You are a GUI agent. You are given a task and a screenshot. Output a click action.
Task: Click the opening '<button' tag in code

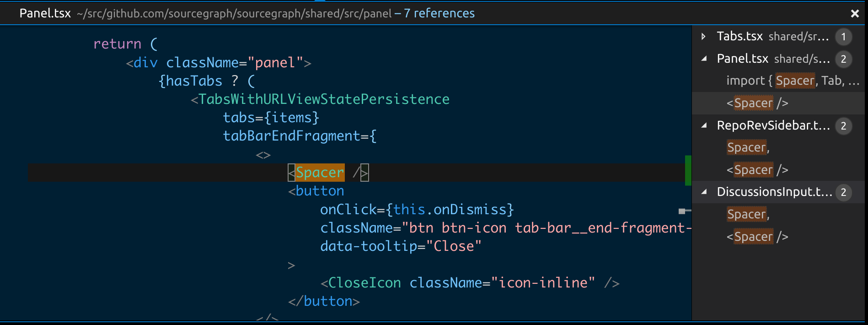tap(316, 191)
